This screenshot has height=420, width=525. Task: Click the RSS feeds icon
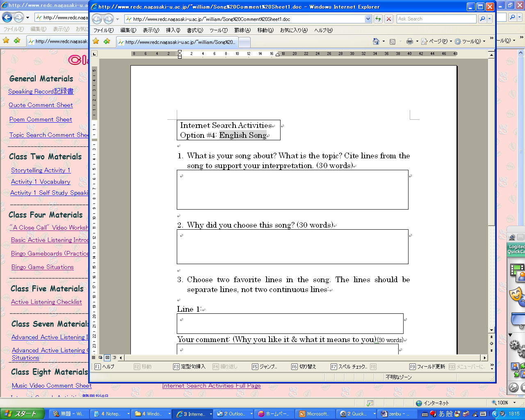point(393,41)
